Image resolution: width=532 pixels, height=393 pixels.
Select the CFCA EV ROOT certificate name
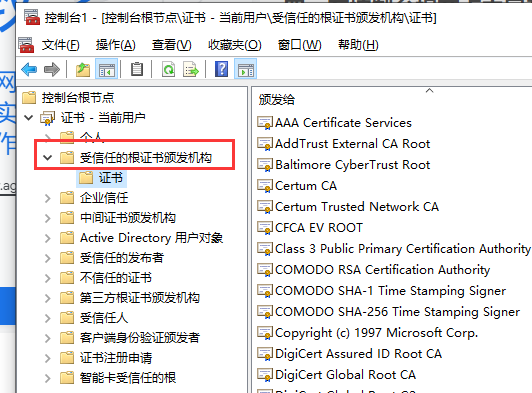coord(319,228)
